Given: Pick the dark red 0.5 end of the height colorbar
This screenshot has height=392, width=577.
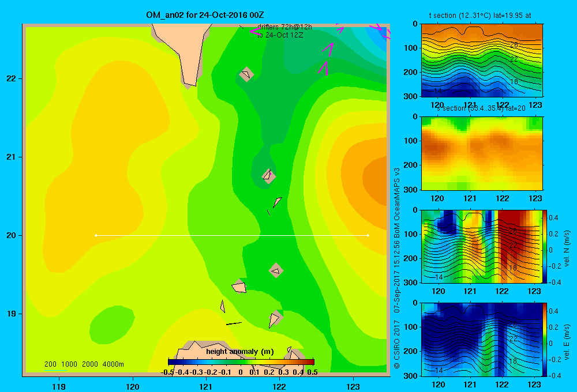Looking at the screenshot, I should tap(312, 362).
